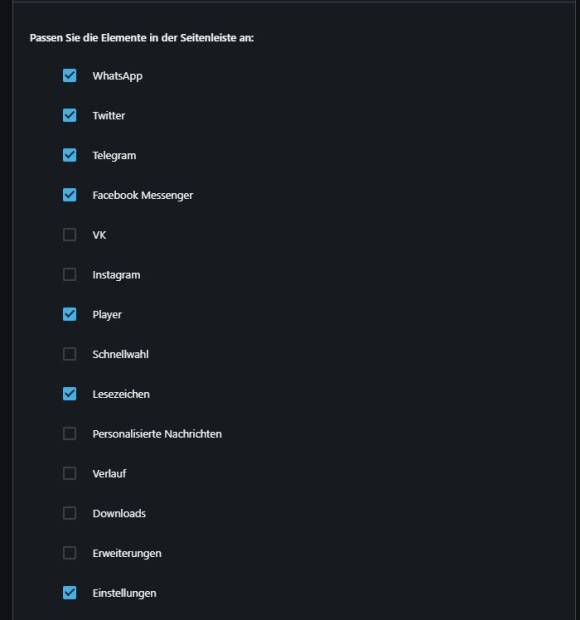Check the Personalisierte Nachrichten box
The image size is (580, 620).
pos(70,434)
